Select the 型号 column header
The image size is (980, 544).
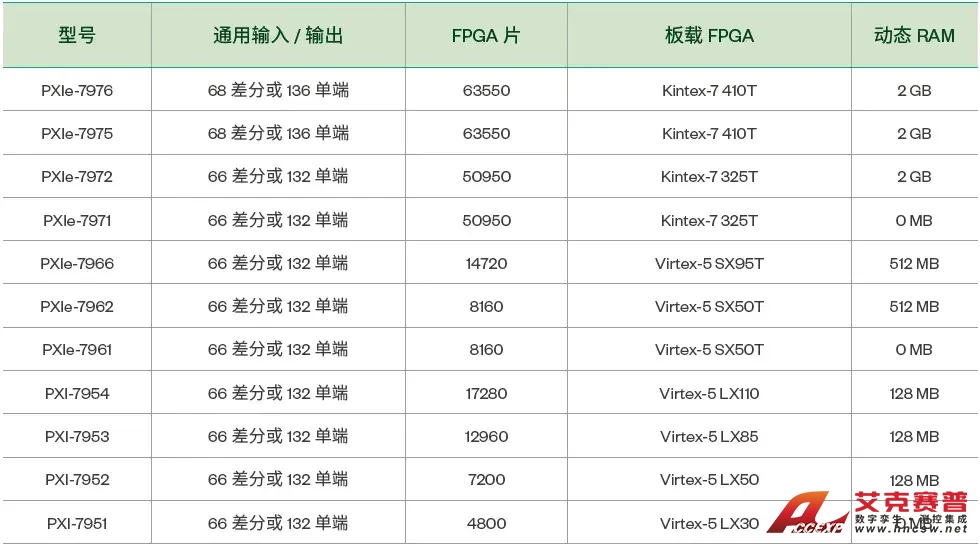click(x=77, y=36)
